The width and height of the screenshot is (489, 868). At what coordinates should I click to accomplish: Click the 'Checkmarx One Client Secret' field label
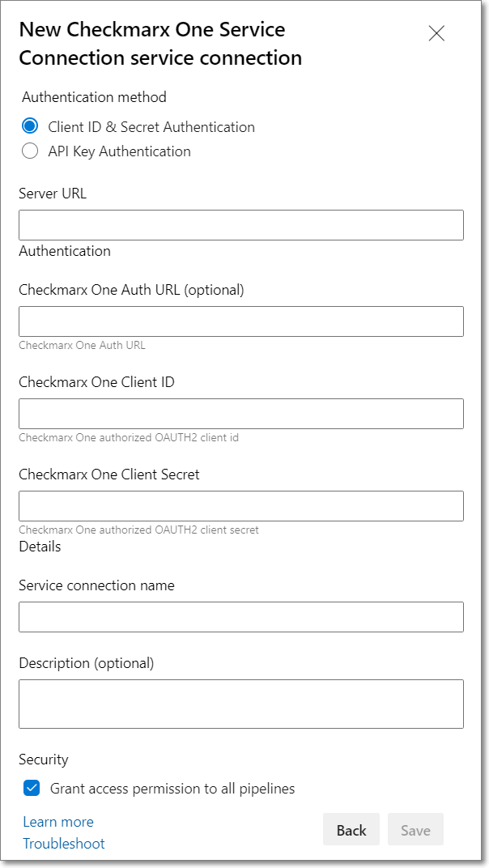click(x=109, y=474)
